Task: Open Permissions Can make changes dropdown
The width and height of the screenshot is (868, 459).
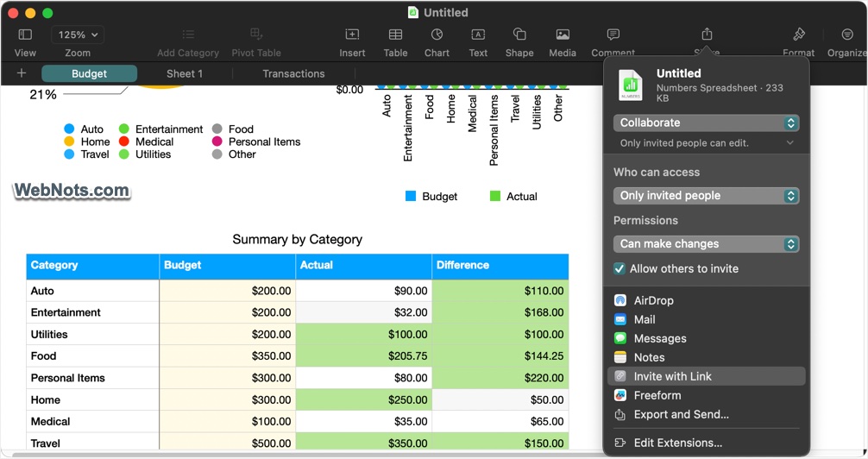Action: pyautogui.click(x=707, y=243)
